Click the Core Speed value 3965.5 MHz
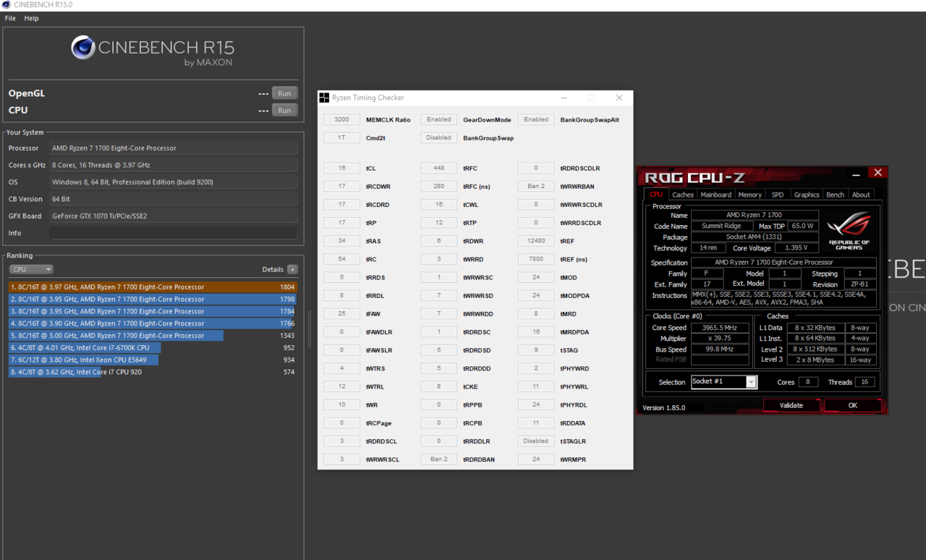926x560 pixels. pyautogui.click(x=720, y=328)
